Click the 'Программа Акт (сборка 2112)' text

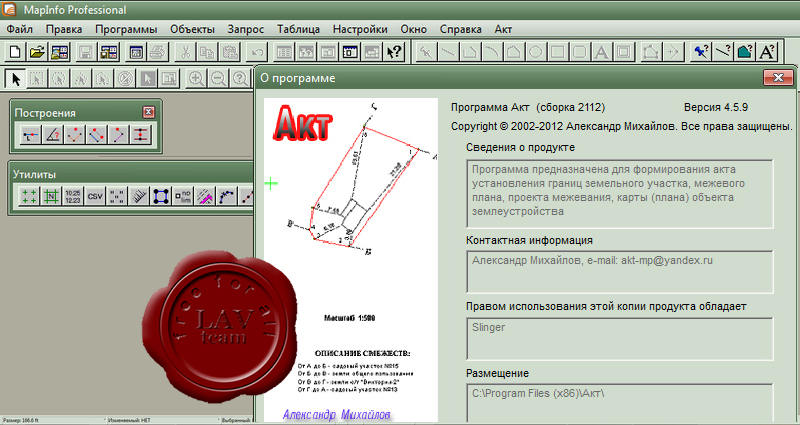[528, 108]
